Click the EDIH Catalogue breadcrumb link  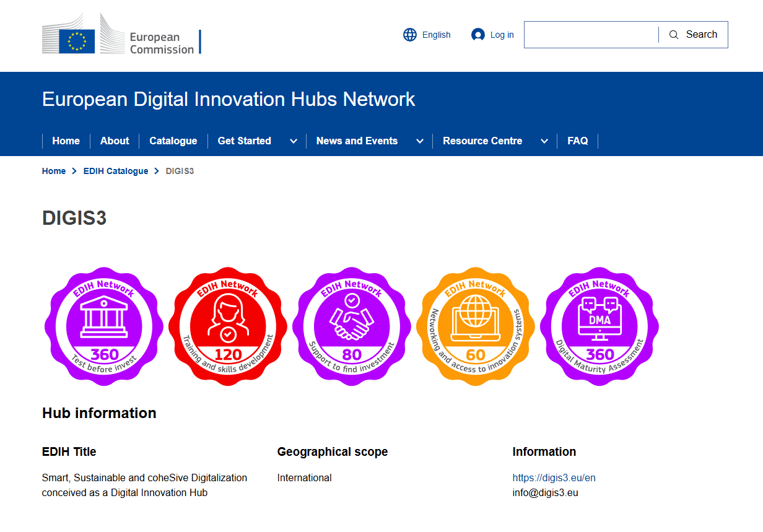point(116,171)
